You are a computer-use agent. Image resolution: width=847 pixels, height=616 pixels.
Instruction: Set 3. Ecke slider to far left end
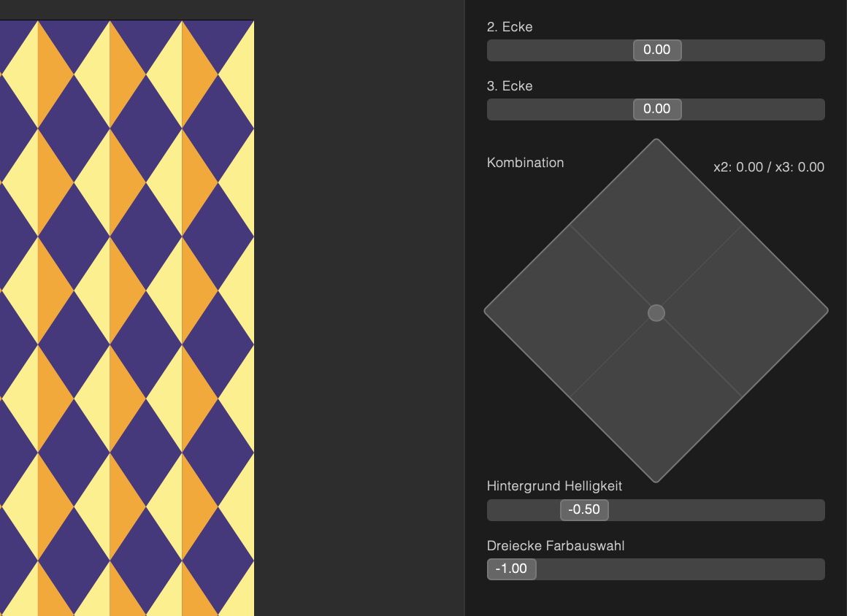491,109
